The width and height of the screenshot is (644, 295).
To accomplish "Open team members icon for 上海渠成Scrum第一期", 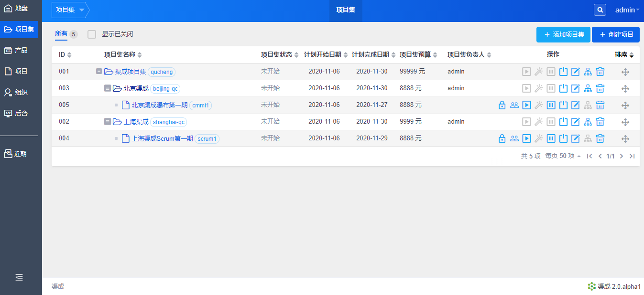I will [514, 138].
